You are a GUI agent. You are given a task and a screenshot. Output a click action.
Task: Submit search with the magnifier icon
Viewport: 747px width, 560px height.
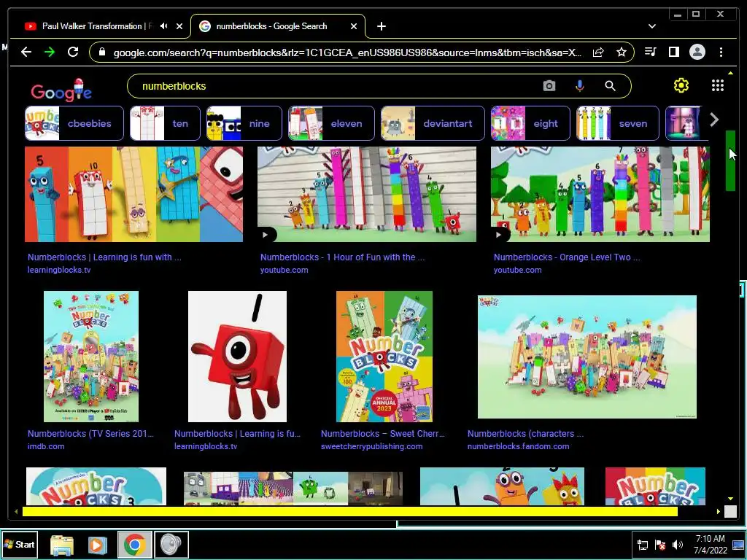pos(611,86)
